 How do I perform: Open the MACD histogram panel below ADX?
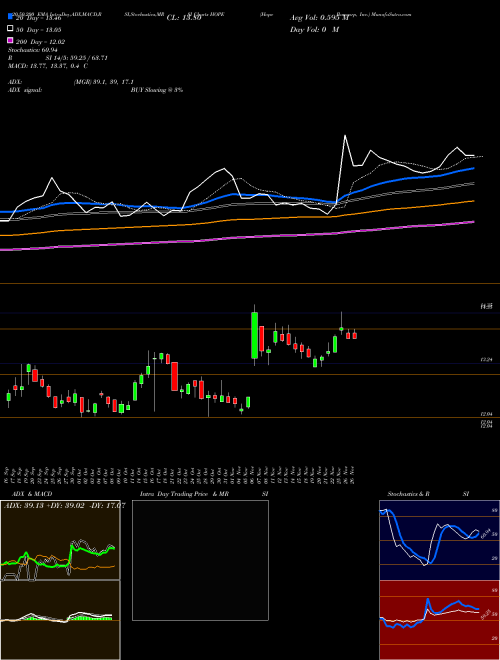60,620
